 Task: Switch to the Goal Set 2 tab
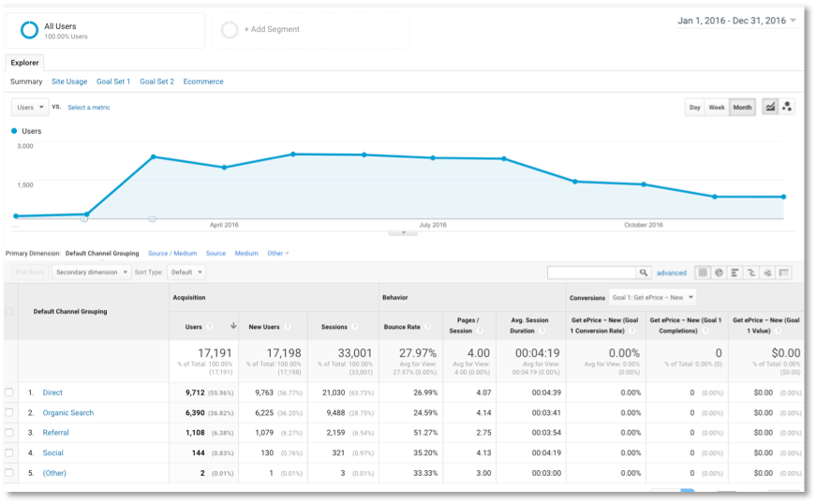click(156, 82)
